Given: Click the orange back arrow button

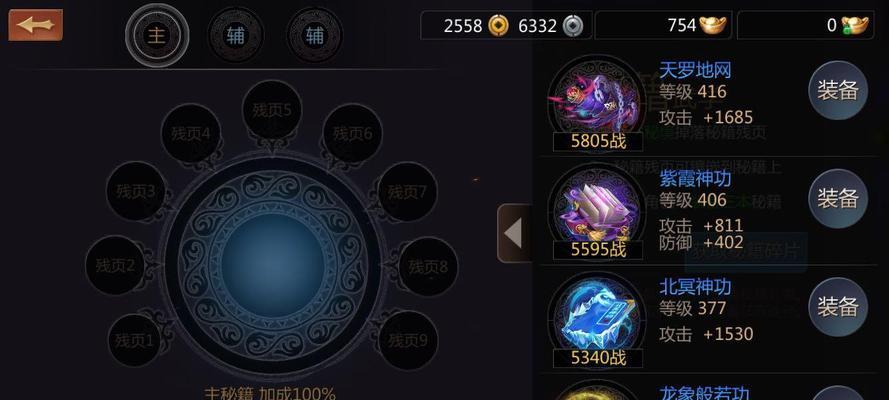Looking at the screenshot, I should pos(35,25).
